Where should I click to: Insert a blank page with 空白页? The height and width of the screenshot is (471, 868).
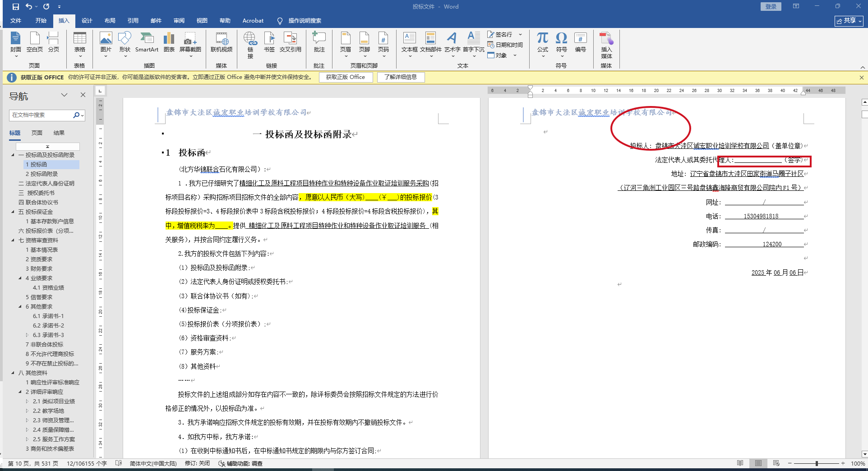[x=35, y=42]
